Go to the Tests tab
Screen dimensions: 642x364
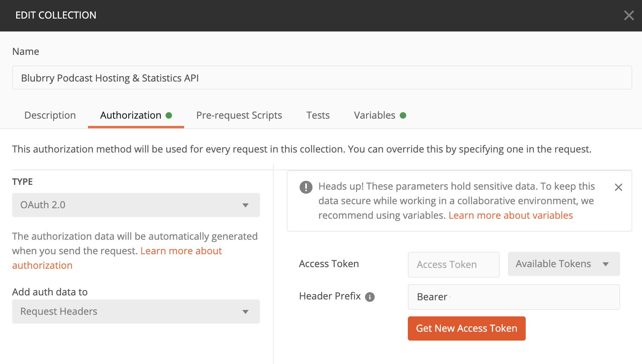318,115
